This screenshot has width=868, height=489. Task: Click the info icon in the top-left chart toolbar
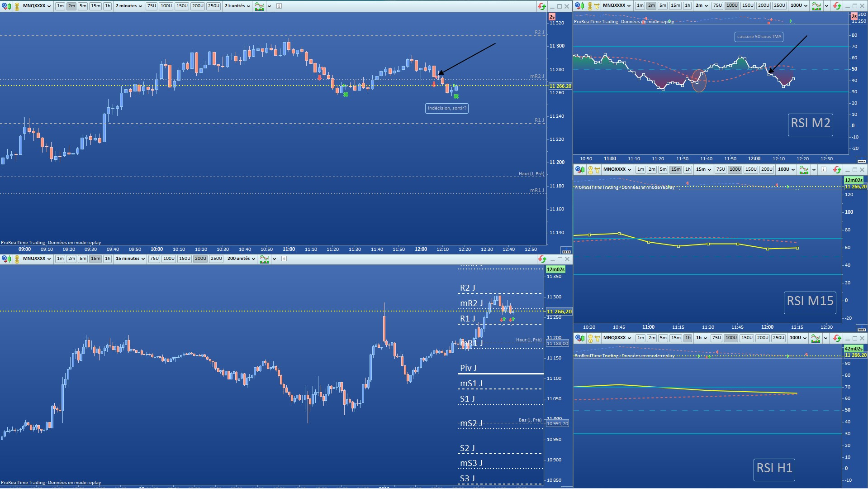point(279,6)
